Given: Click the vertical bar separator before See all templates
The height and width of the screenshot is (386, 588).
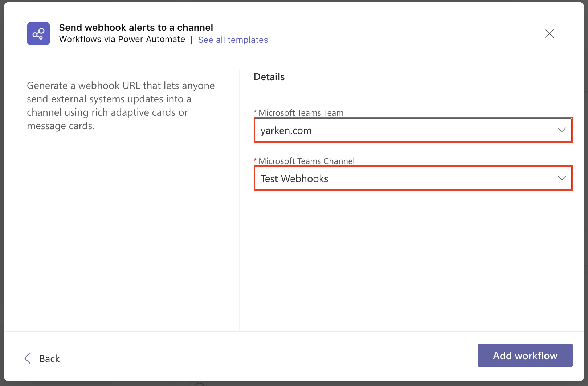Looking at the screenshot, I should 191,40.
